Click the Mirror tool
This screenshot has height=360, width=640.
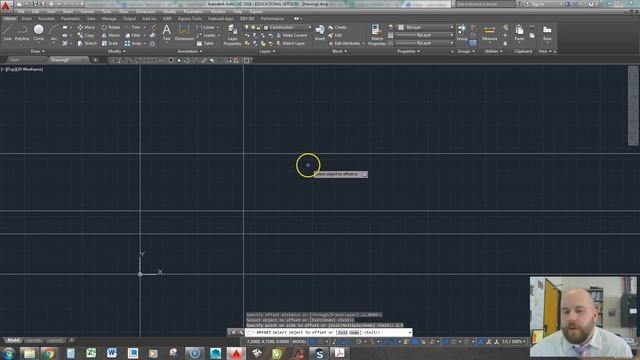point(111,35)
